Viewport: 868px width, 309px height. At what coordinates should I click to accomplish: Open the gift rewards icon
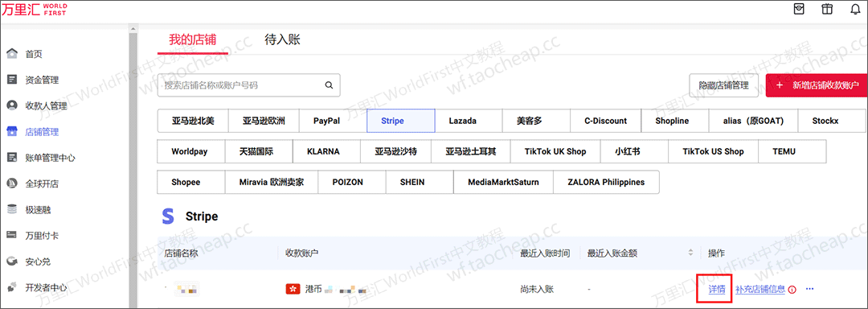click(x=827, y=10)
